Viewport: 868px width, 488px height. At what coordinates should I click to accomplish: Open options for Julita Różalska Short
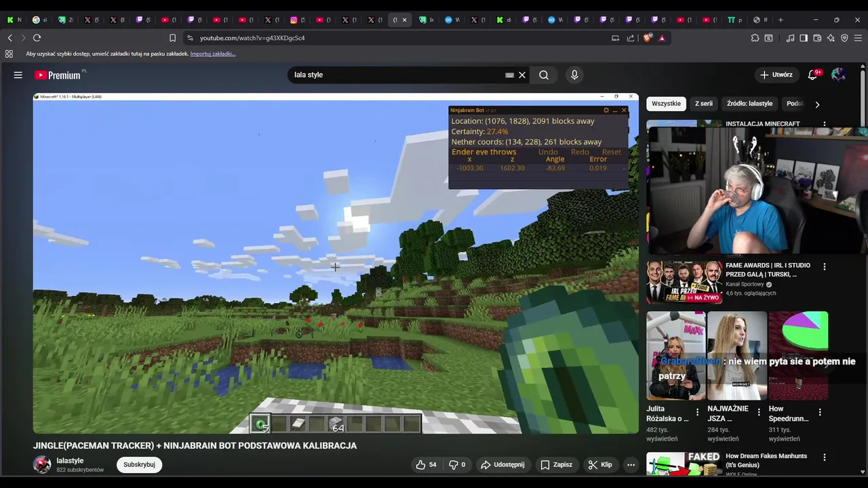pos(697,412)
